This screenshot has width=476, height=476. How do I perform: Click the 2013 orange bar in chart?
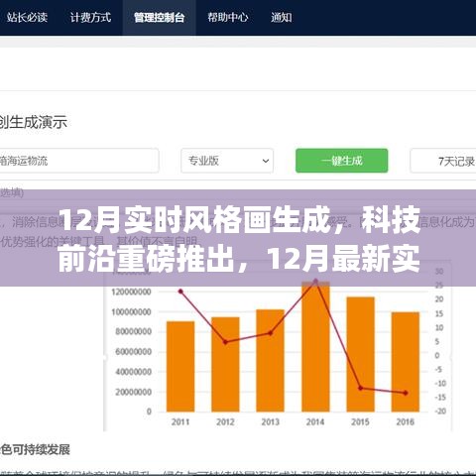(x=271, y=360)
